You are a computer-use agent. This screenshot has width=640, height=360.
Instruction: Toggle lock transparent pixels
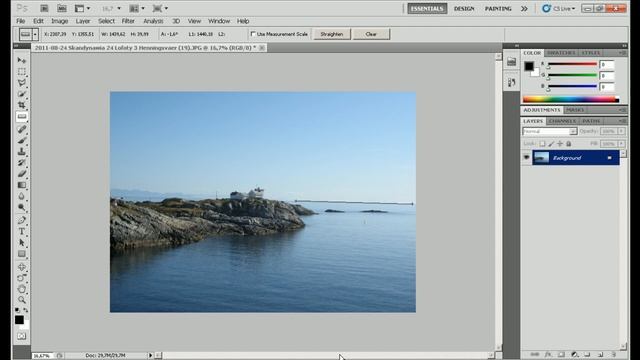(542, 144)
